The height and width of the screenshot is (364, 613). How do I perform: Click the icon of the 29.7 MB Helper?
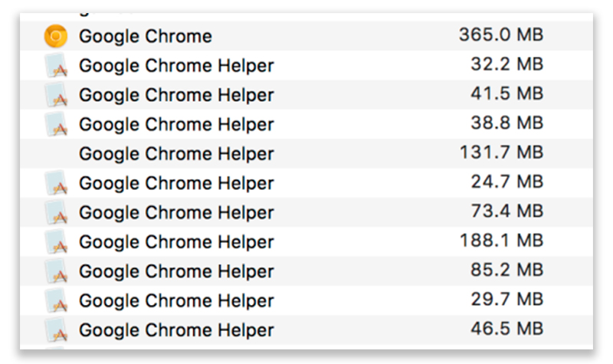[x=56, y=300]
